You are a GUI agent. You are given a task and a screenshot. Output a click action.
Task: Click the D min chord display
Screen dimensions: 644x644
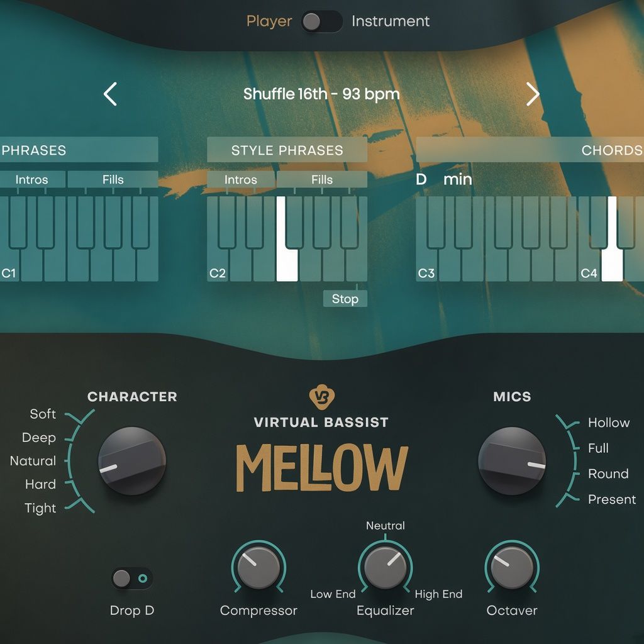click(444, 179)
